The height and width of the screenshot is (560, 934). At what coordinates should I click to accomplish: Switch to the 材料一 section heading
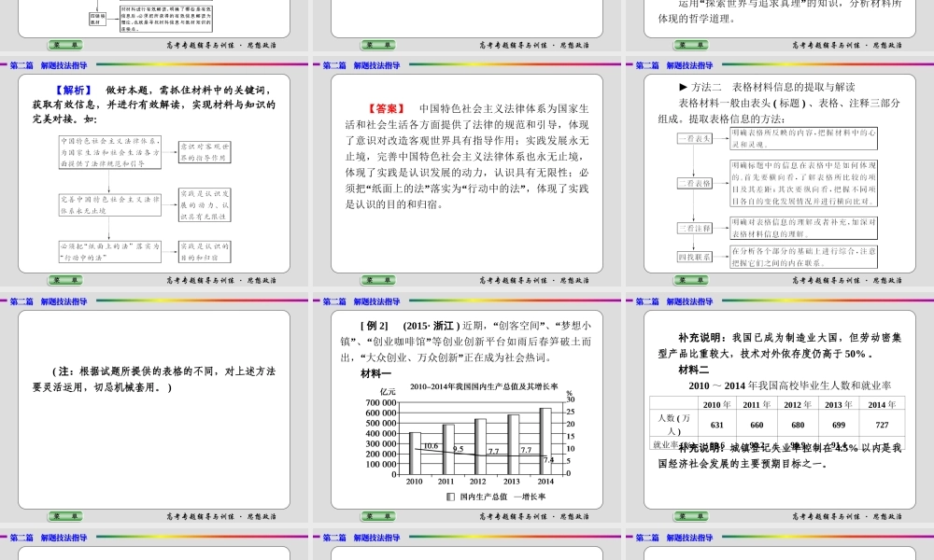point(375,373)
